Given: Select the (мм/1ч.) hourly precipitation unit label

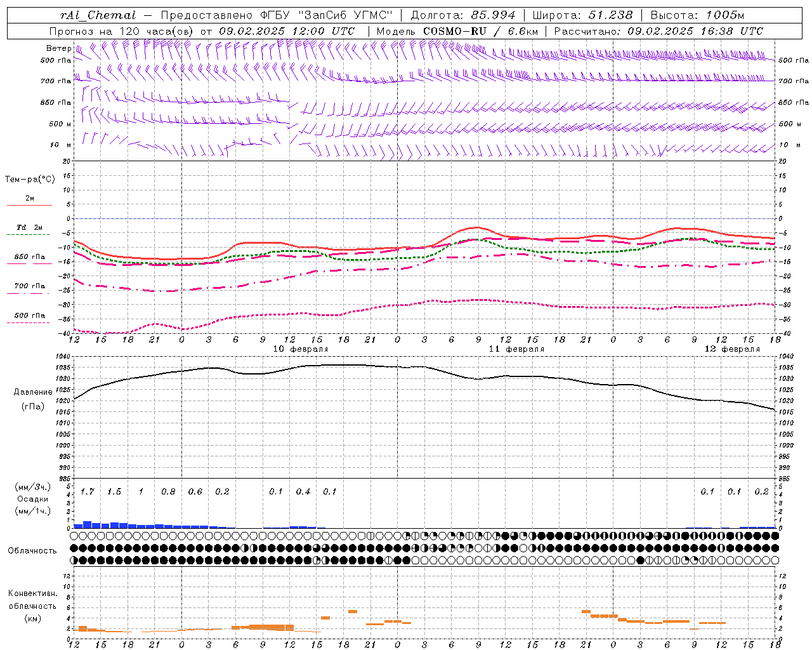Looking at the screenshot, I should tap(34, 511).
